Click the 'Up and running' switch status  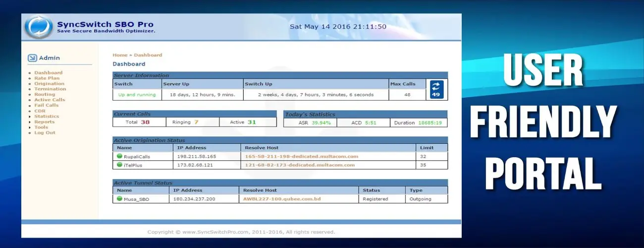pos(137,95)
